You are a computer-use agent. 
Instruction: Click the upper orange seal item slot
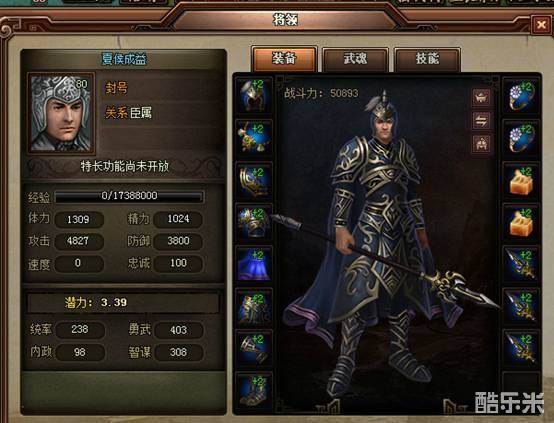point(521,180)
